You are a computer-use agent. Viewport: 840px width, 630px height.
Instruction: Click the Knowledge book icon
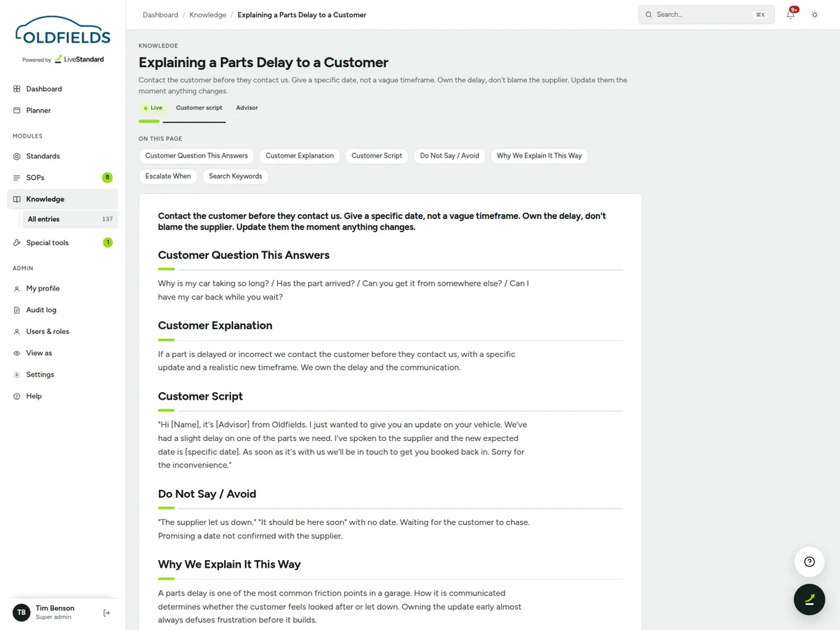17,199
